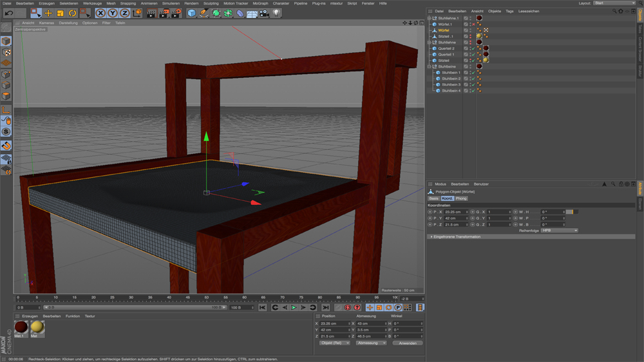Add a light using the bulb icon
644x362 pixels.
277,13
